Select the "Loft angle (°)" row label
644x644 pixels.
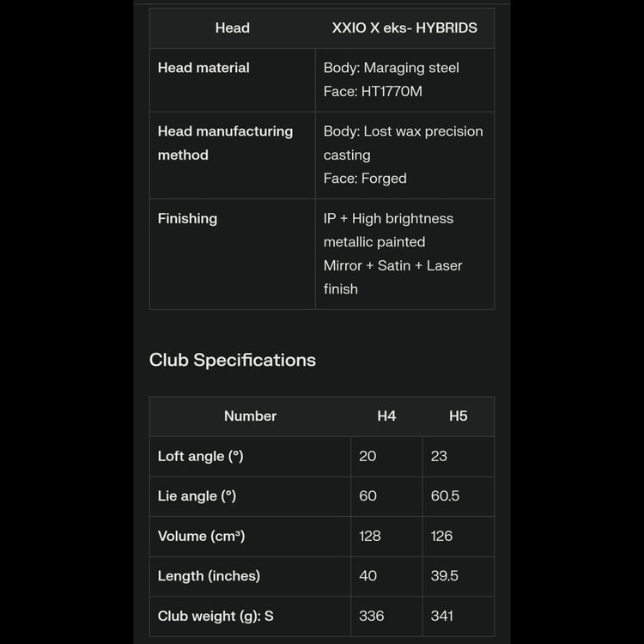(200, 457)
